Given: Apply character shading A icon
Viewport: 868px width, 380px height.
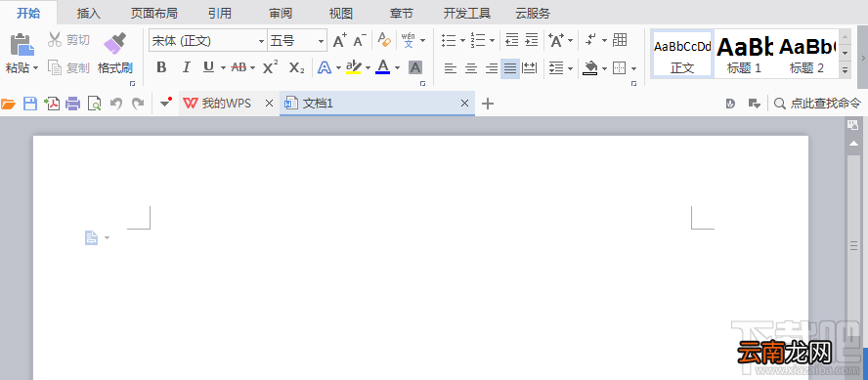Looking at the screenshot, I should [x=415, y=67].
